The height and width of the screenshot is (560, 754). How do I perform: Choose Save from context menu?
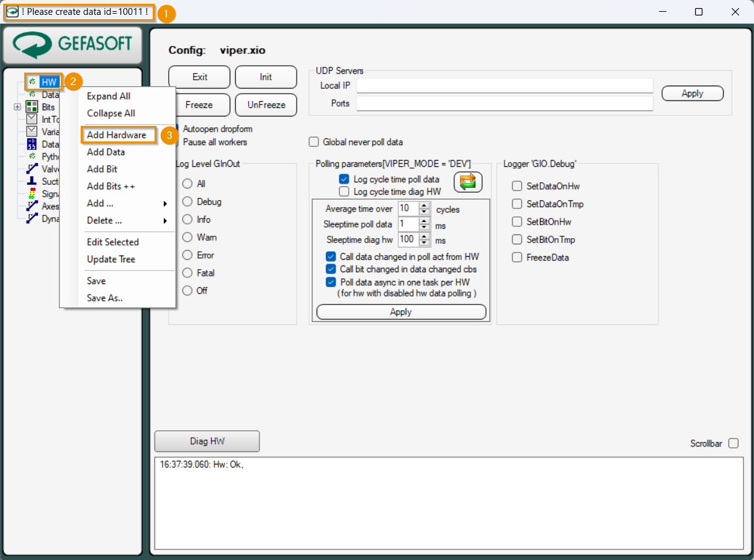click(96, 281)
